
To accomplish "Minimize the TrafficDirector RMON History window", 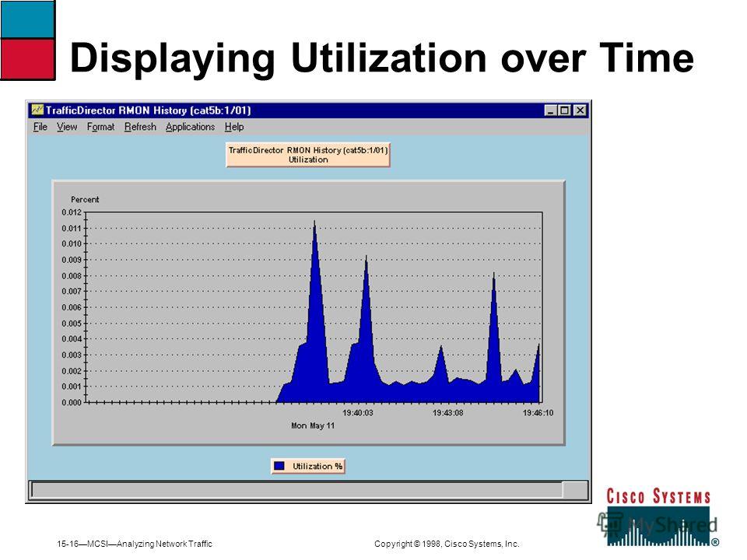I will tap(551, 110).
